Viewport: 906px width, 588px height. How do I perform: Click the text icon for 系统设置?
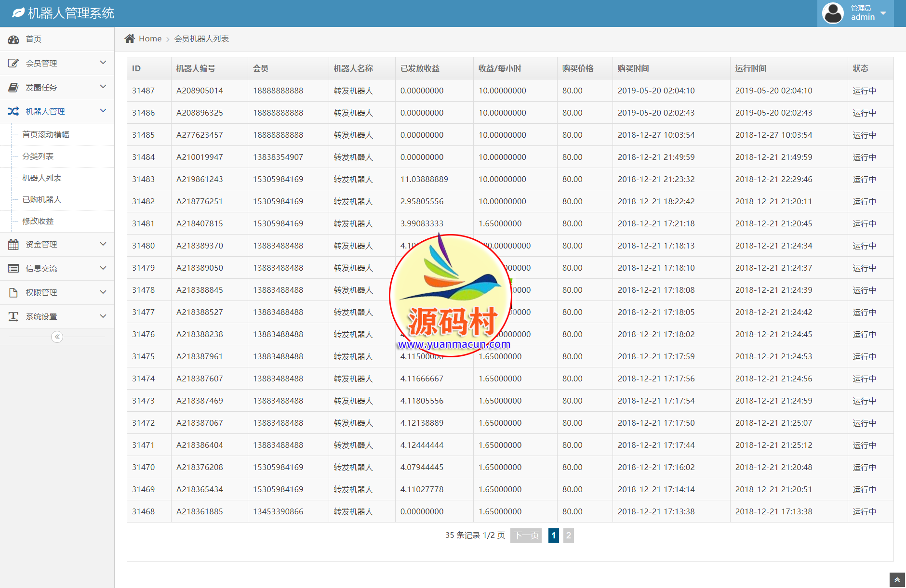[x=13, y=316]
